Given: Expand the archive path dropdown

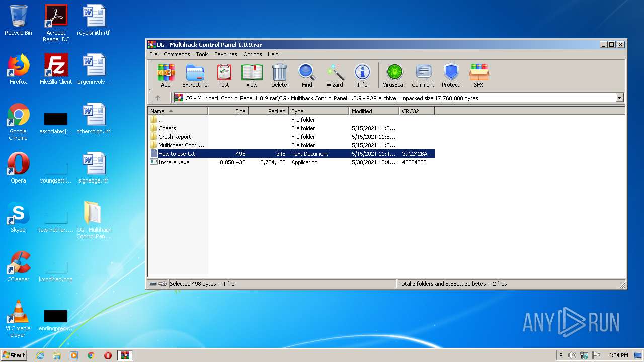Looking at the screenshot, I should pyautogui.click(x=619, y=98).
